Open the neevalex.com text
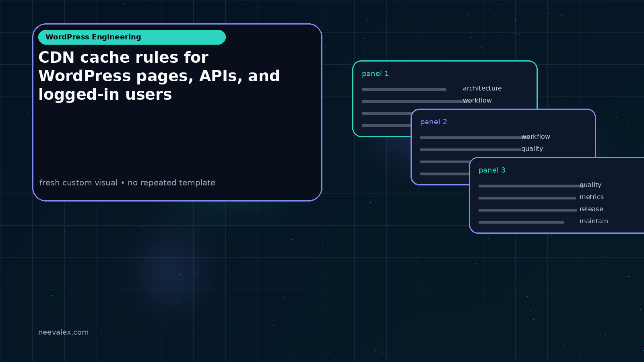644x362 pixels. click(x=63, y=332)
